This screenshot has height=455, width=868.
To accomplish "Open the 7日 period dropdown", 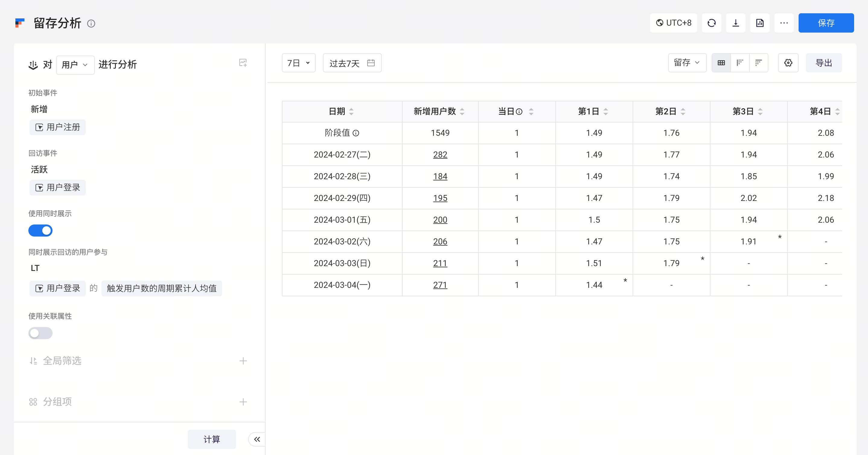I will (298, 63).
